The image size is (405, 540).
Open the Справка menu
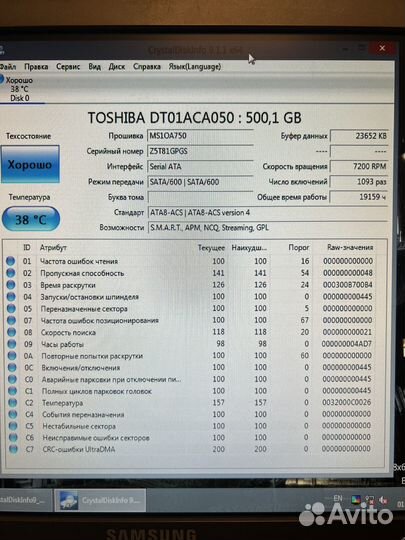pyautogui.click(x=147, y=66)
